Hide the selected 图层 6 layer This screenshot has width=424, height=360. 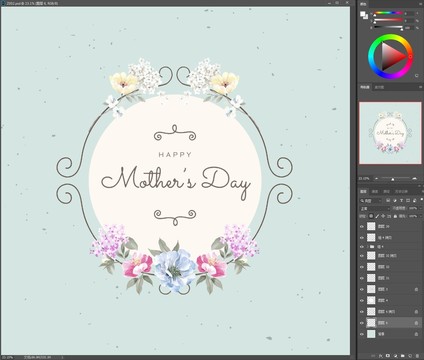tap(362, 323)
